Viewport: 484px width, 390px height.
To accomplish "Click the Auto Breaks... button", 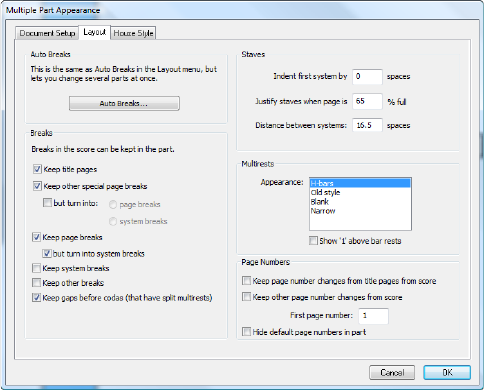I will [x=124, y=103].
